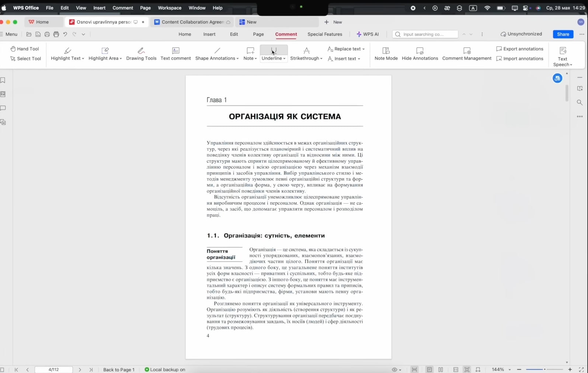588x373 pixels.
Task: Click the Strikethrough tool icon
Action: pos(306,50)
